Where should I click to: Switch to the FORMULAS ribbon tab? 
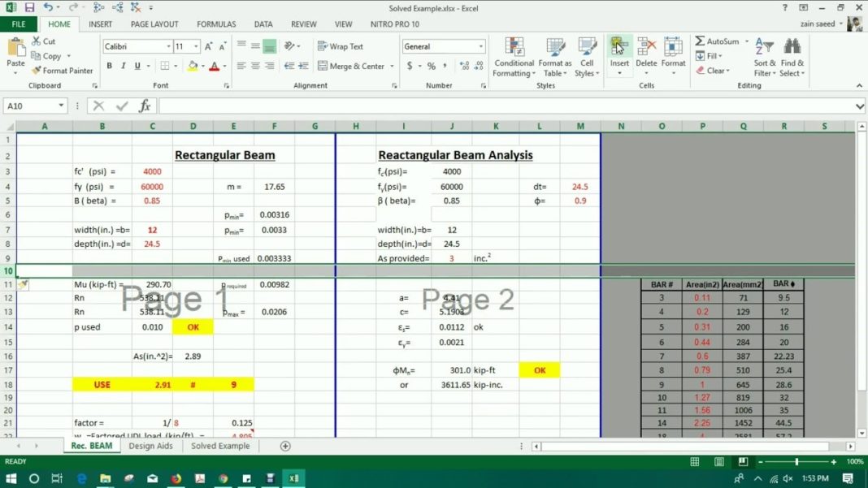click(x=215, y=24)
